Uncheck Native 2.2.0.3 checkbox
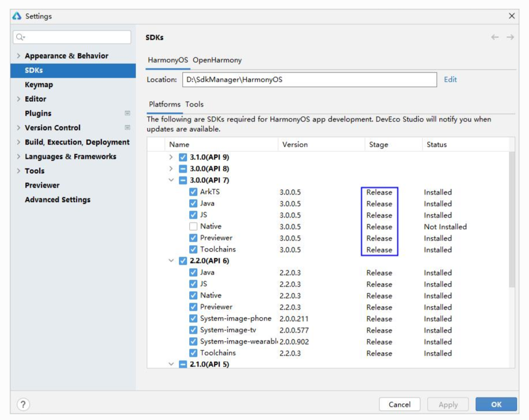Screen dimensions: 529x420 (193, 295)
